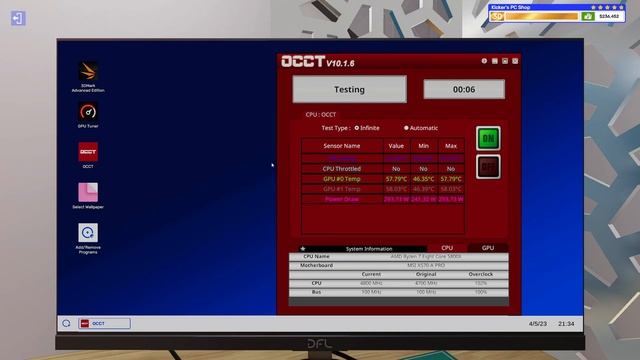Screen dimensions: 640x360
Task: Switch to the CPU information tab
Action: tap(447, 248)
